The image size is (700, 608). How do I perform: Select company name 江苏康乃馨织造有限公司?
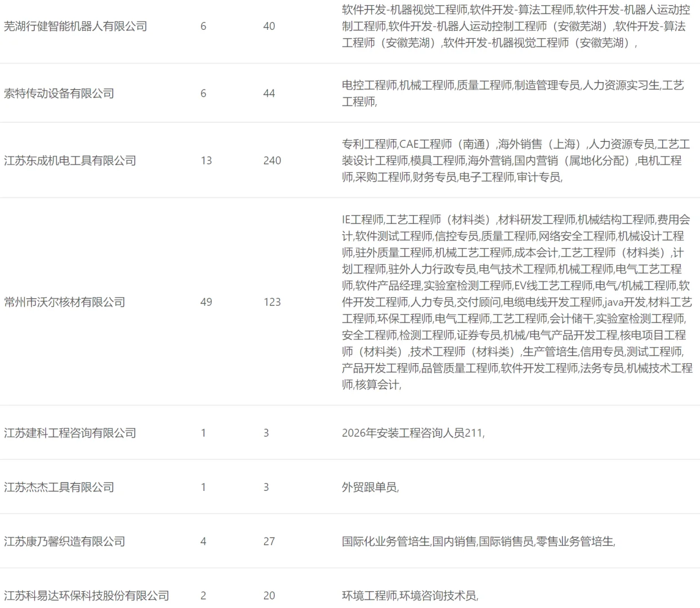point(65,542)
